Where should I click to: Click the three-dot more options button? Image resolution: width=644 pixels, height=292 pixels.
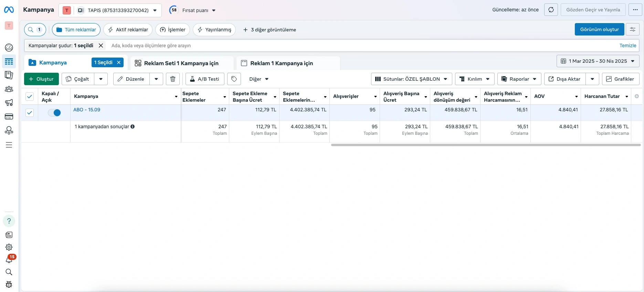tap(635, 10)
